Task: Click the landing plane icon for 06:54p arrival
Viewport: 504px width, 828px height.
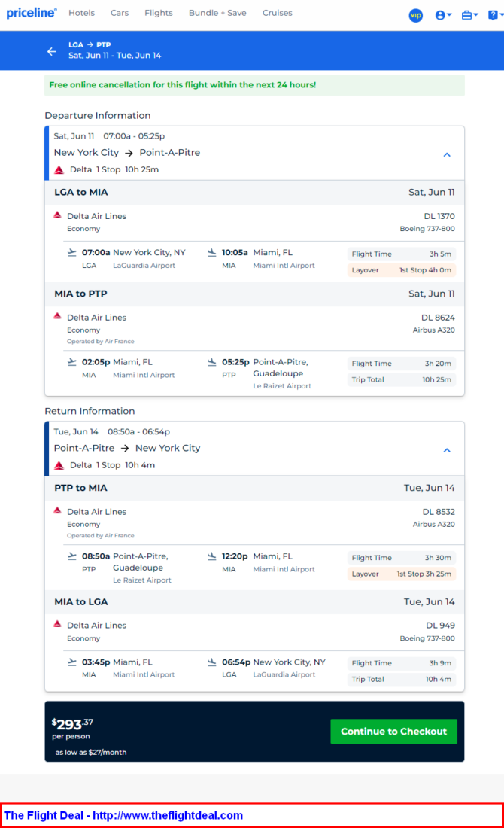Action: pos(211,662)
